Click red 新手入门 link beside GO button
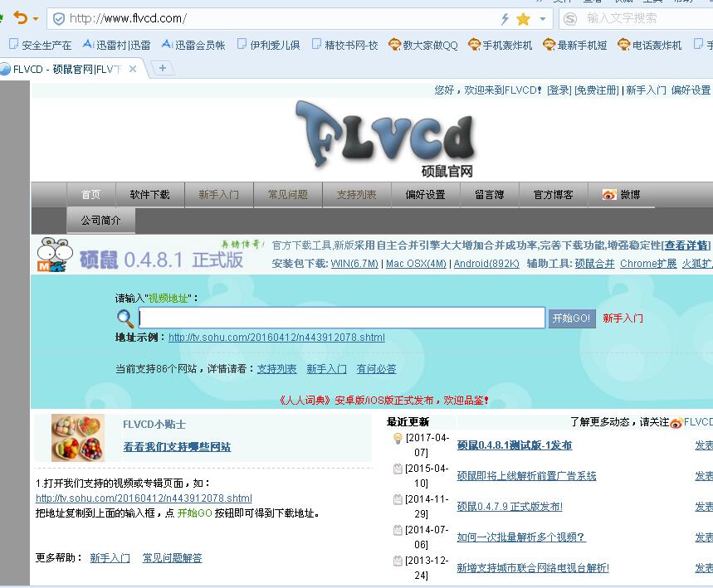 click(623, 318)
